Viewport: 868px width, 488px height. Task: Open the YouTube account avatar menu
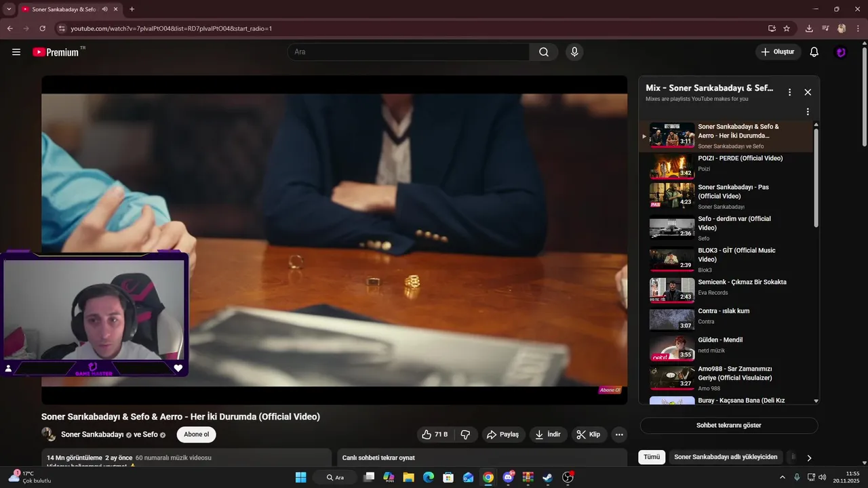(x=841, y=52)
